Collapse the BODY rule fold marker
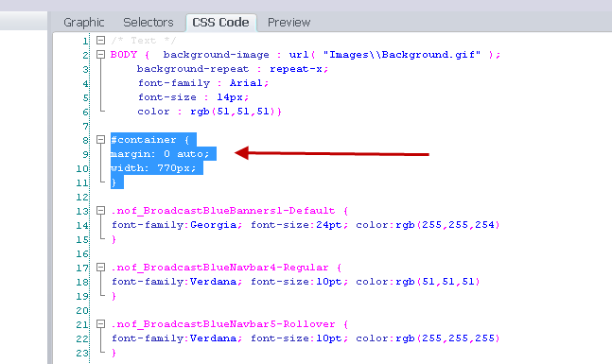 (100, 54)
